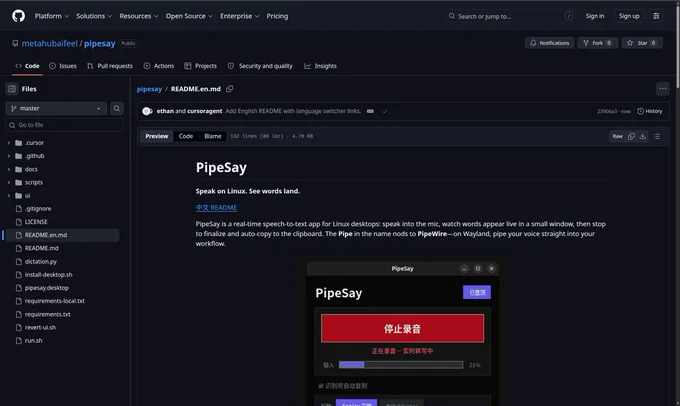The image size is (680, 406).
Task: Click the Sign up button
Action: click(x=629, y=16)
